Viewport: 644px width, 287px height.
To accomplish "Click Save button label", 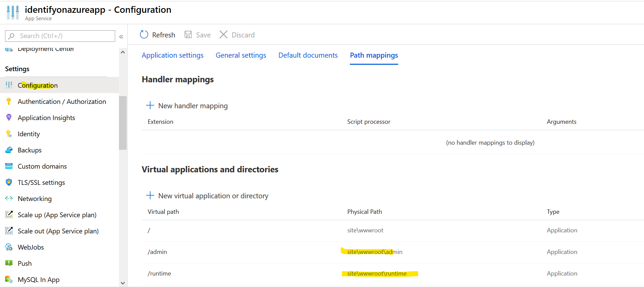I will tap(203, 35).
